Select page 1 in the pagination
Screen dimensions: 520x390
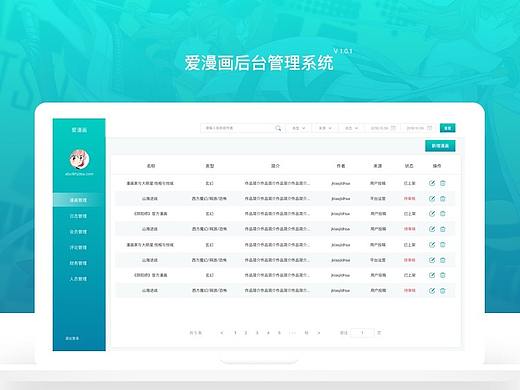click(235, 332)
